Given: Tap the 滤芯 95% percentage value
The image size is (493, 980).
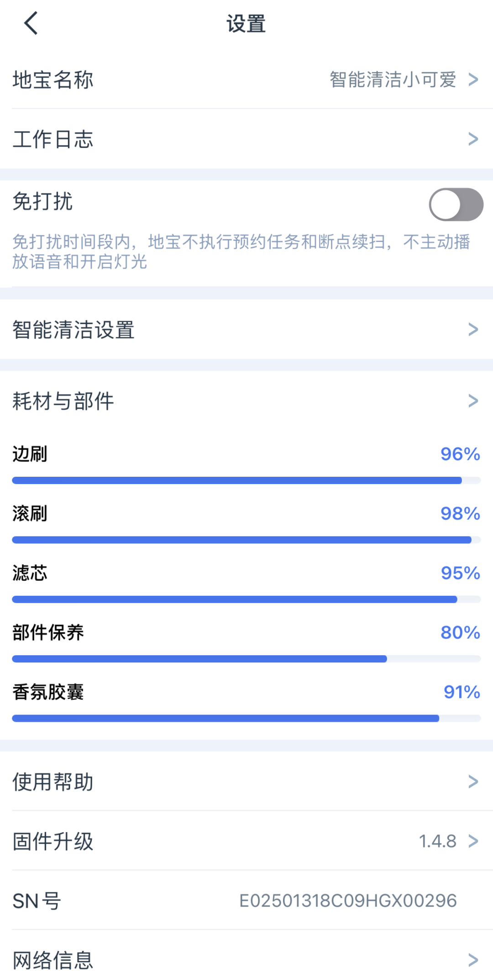Looking at the screenshot, I should [460, 573].
